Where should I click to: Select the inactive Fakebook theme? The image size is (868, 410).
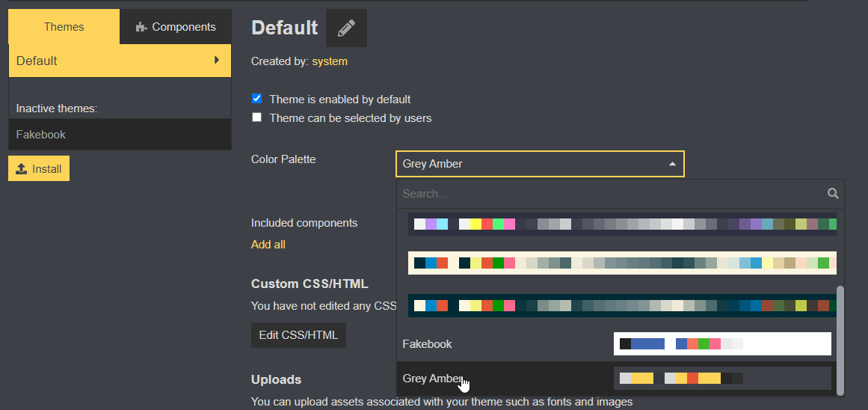coord(120,134)
